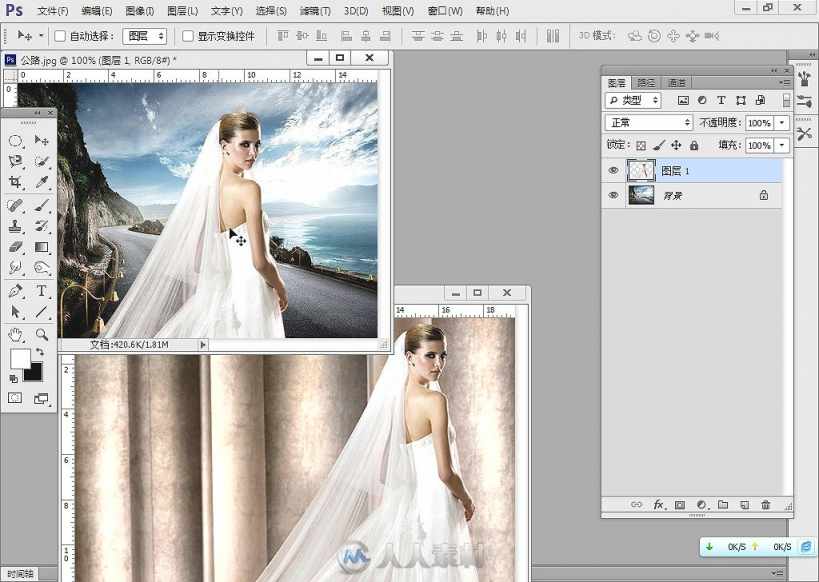Create a new layer
The height and width of the screenshot is (582, 819).
pos(744,505)
